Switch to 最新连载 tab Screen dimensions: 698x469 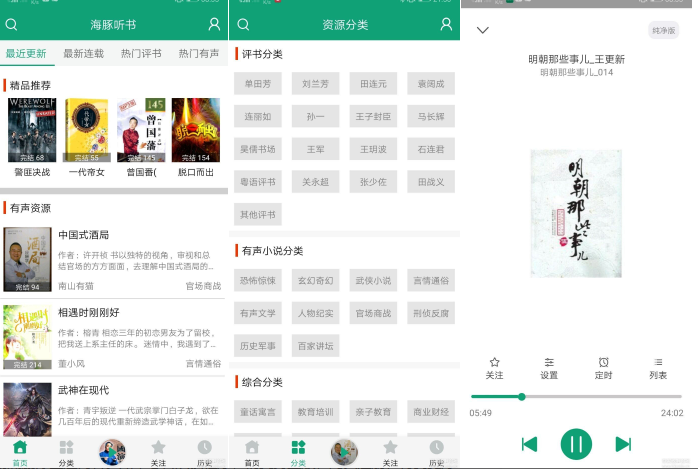point(83,54)
